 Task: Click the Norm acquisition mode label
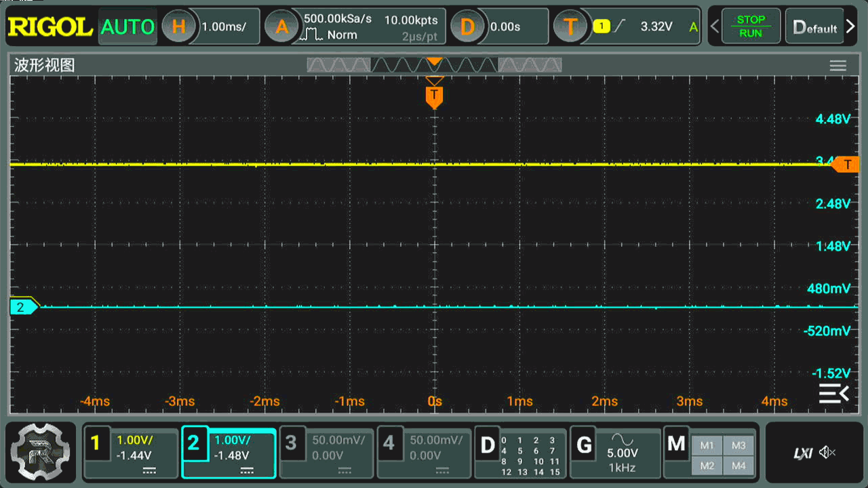pos(342,35)
